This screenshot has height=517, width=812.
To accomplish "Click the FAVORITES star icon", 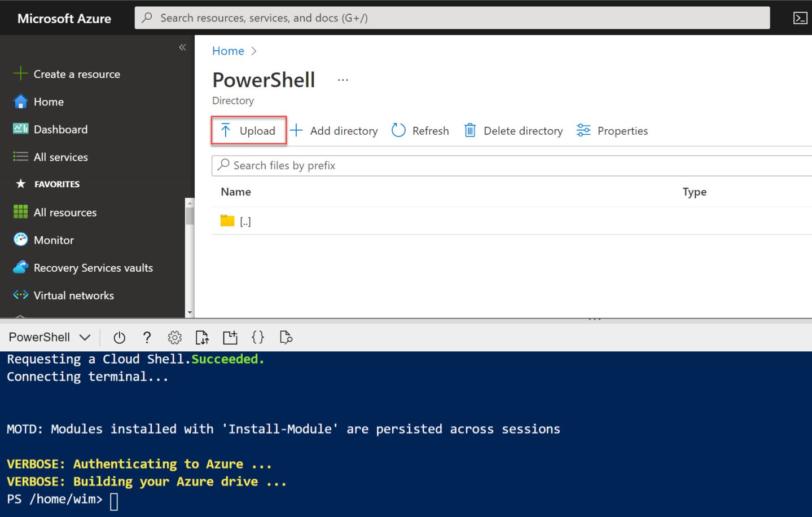I will click(20, 184).
